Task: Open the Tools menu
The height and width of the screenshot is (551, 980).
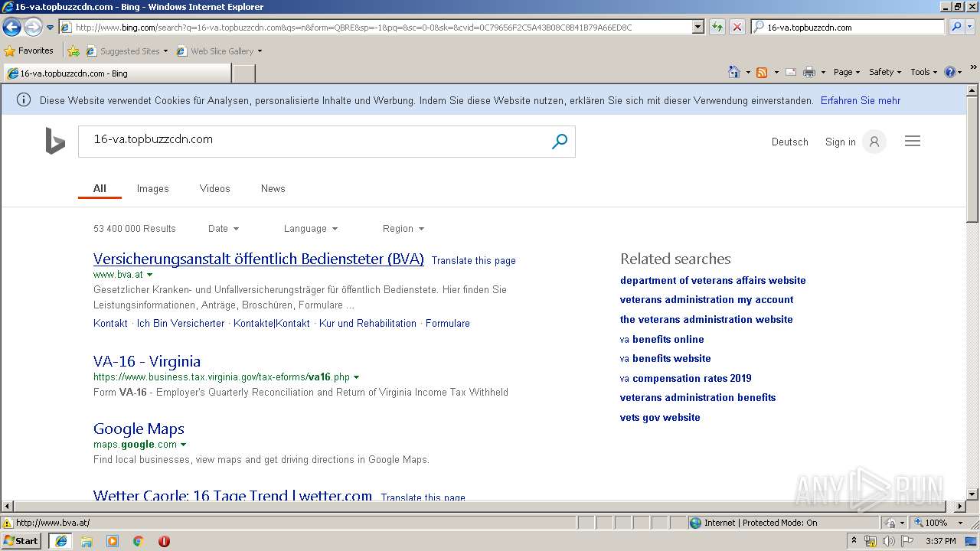Action: pyautogui.click(x=923, y=72)
